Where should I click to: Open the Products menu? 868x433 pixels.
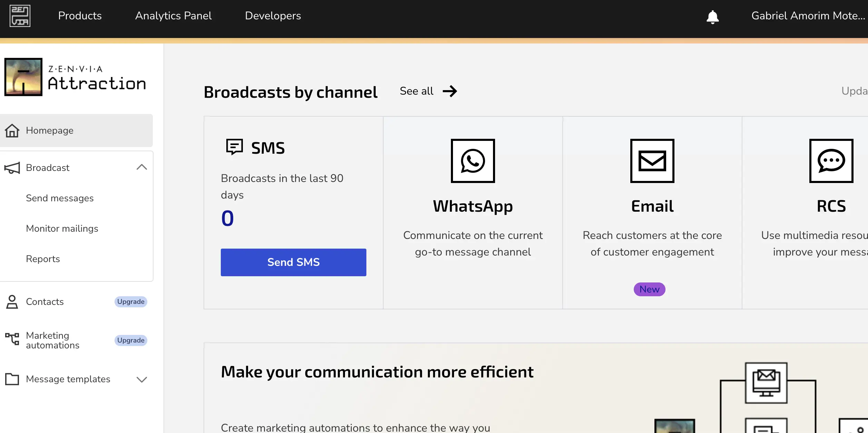tap(80, 16)
